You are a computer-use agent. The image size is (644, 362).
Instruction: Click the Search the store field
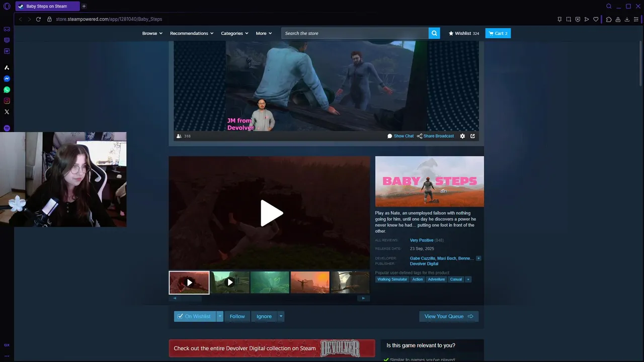point(355,33)
